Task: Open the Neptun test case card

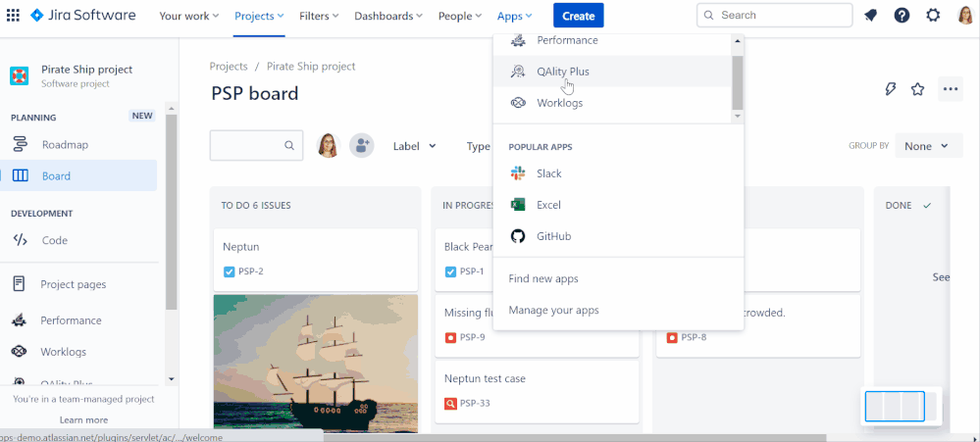Action: click(537, 391)
